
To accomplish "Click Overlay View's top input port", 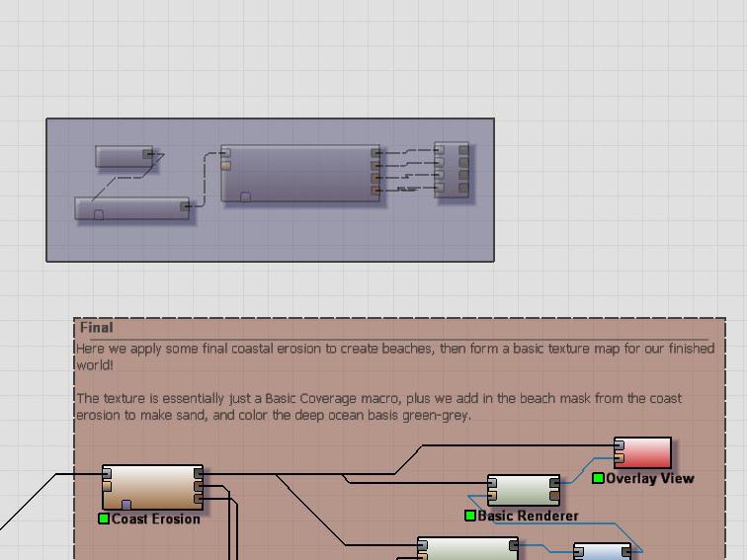I will point(619,446).
